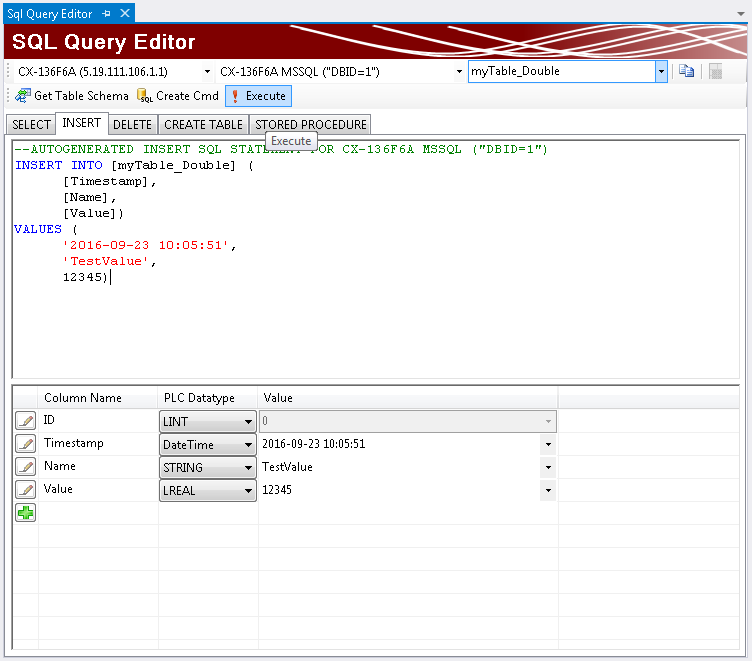Click the pencil edit icon for Value row

(x=25, y=490)
